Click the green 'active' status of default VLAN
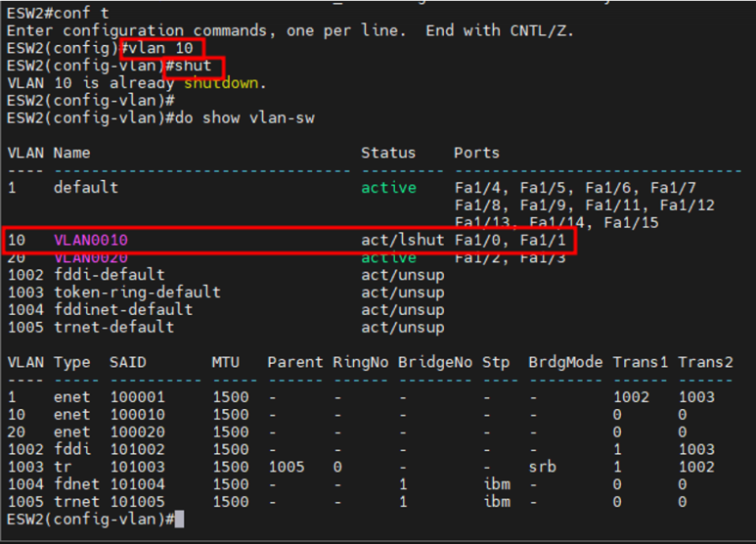Viewport: 756px width, 544px height. click(388, 187)
